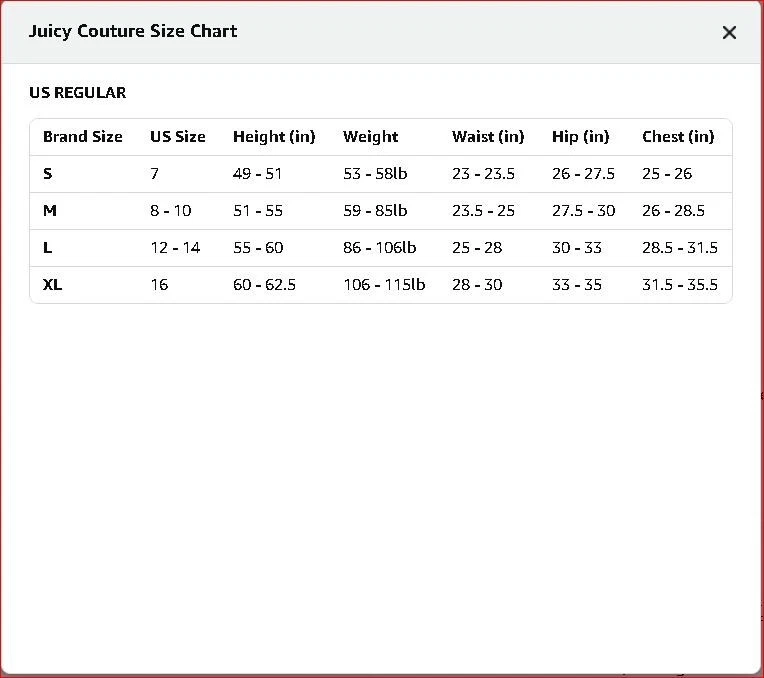Select the Chest (in) column header
This screenshot has width=764, height=678.
tap(678, 137)
